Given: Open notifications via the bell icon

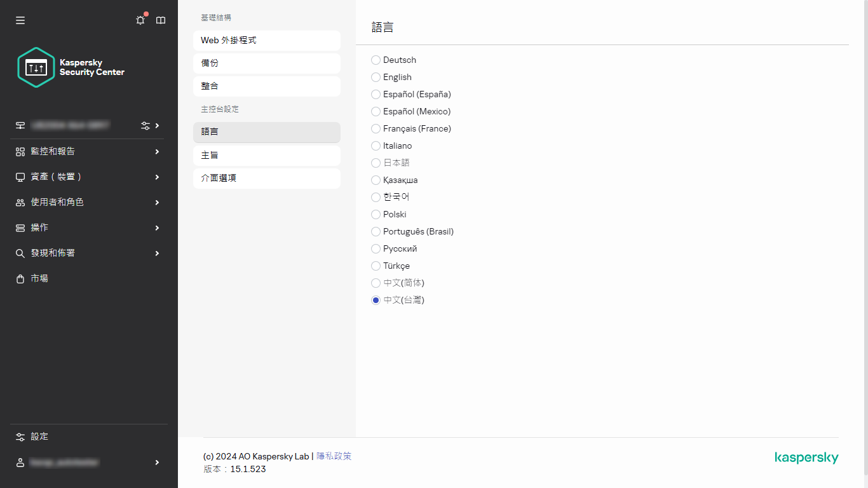Looking at the screenshot, I should click(x=140, y=20).
